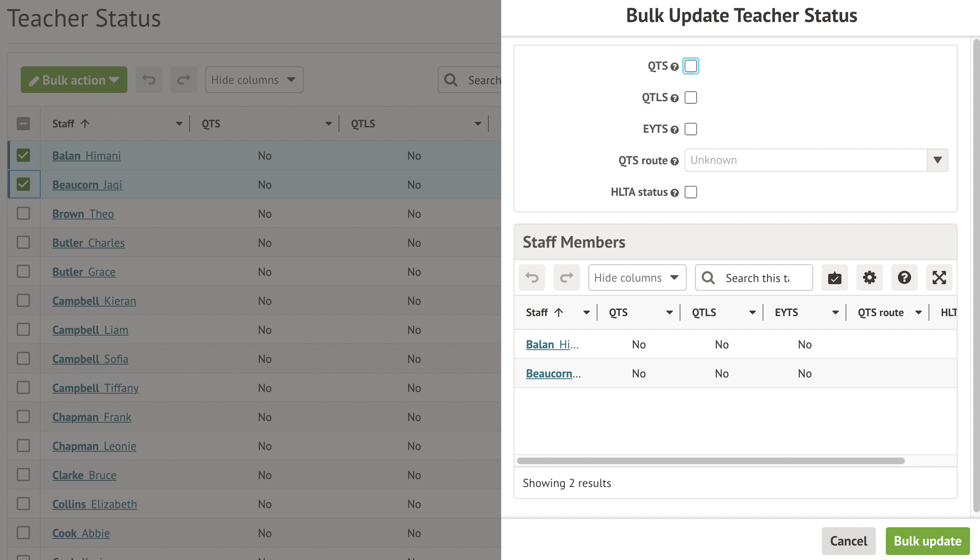This screenshot has width=980, height=560.
Task: Tick the QTS checkbox
Action: 691,66
